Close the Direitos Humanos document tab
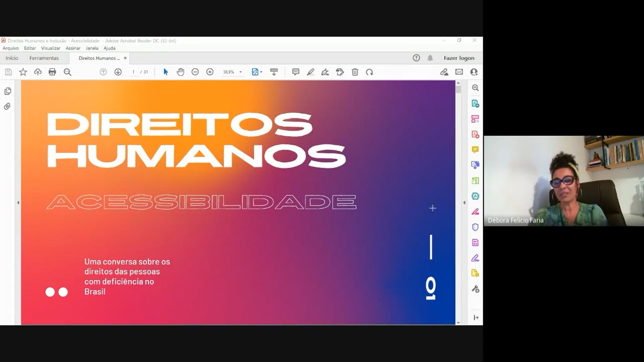Image resolution: width=644 pixels, height=362 pixels. tap(125, 58)
